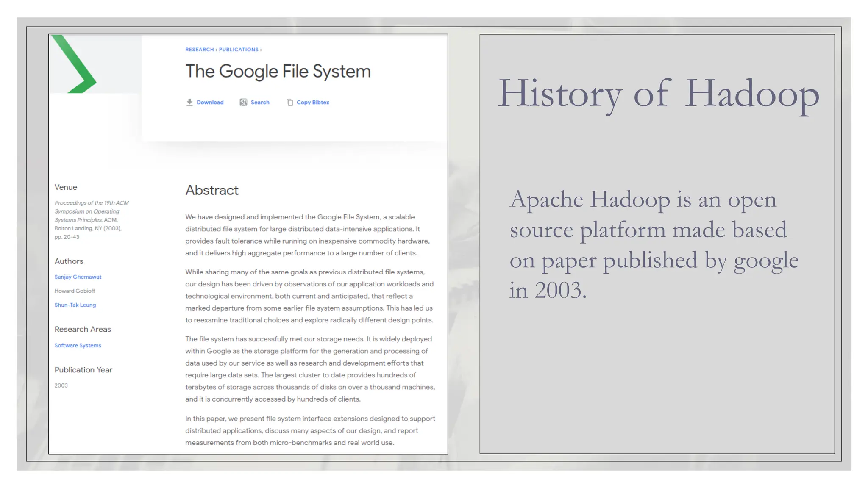868x488 pixels.
Task: Open the Search link
Action: point(260,102)
